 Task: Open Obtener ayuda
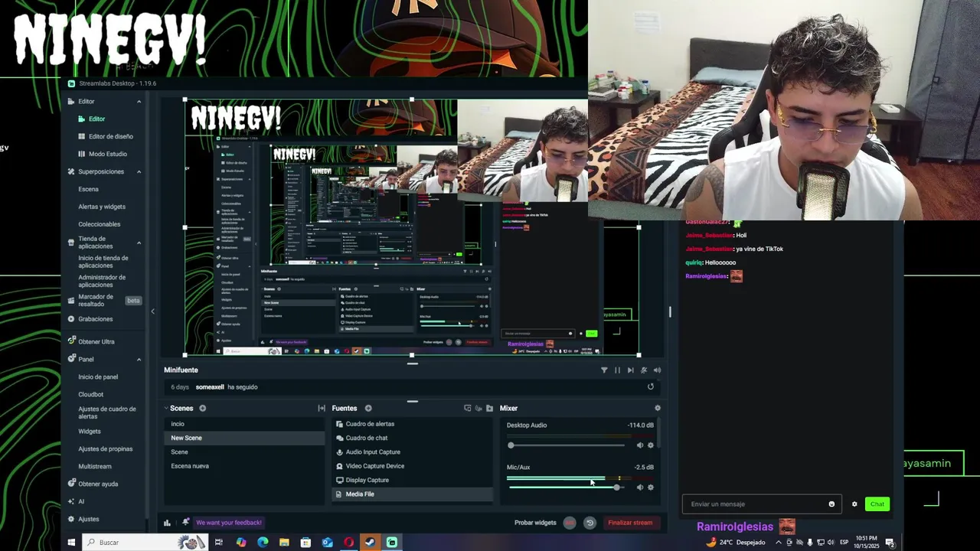click(97, 484)
